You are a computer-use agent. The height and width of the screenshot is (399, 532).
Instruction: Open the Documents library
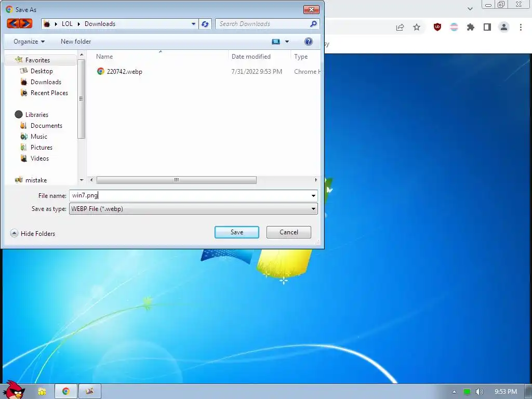pos(46,126)
